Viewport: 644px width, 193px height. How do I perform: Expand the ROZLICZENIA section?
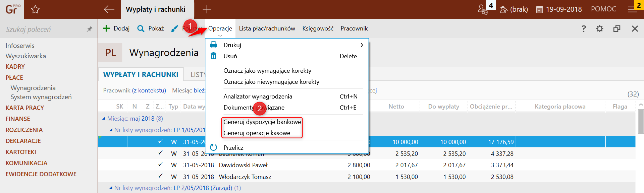click(24, 130)
